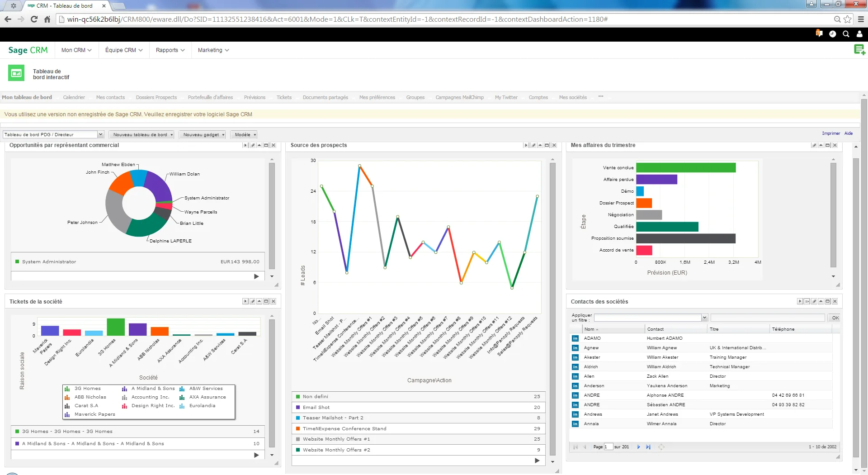Screen dimensions: 868x475
Task: Click the green interactive dashboard icon
Action: pyautogui.click(x=16, y=73)
